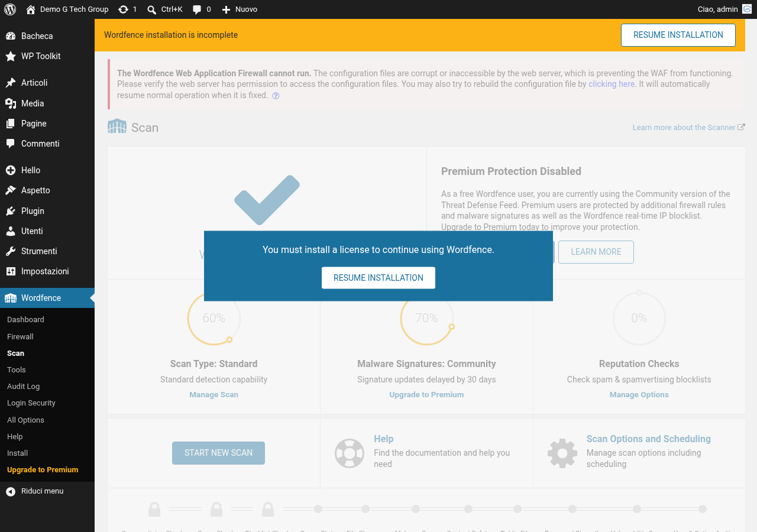Click the Riduci menu collapse arrow icon
Viewport: 757px width, 532px height.
pyautogui.click(x=11, y=491)
